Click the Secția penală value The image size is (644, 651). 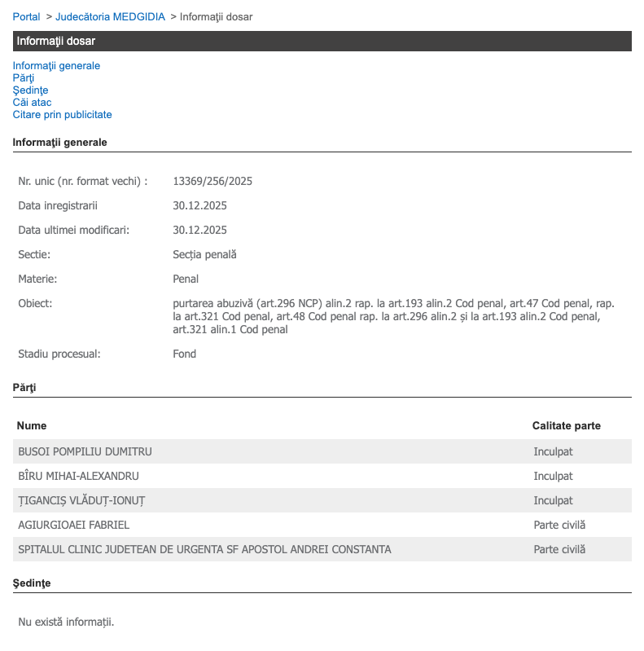[204, 254]
